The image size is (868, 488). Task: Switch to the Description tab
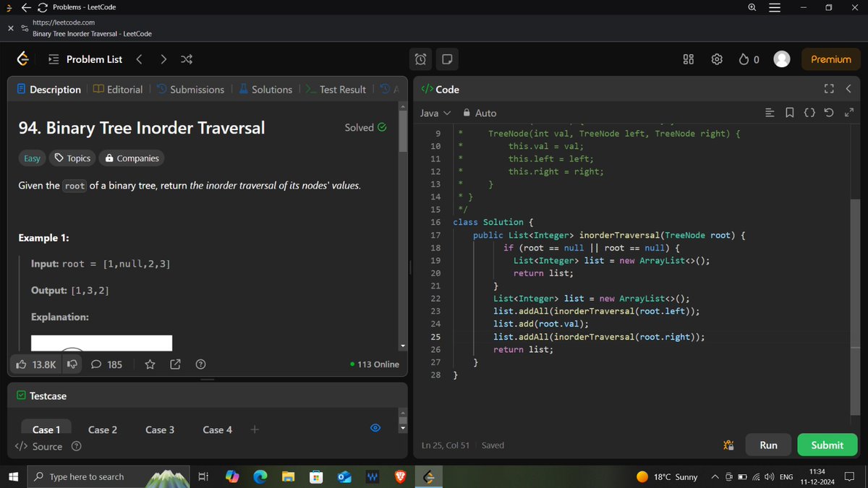pos(49,90)
